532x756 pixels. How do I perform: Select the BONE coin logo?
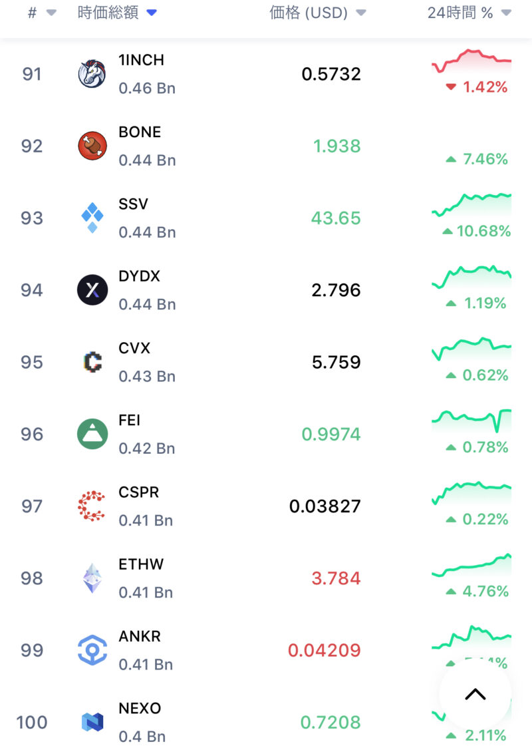tap(92, 146)
